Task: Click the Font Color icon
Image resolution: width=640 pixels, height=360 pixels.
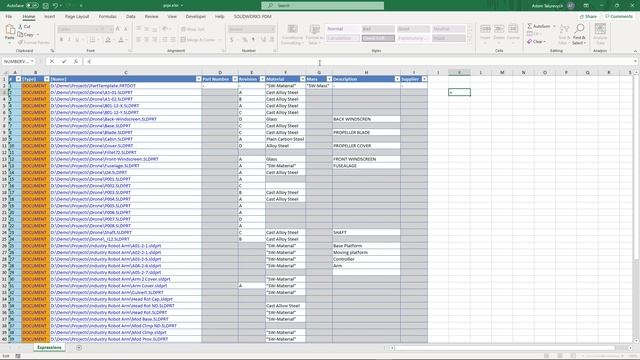Action: [121, 40]
